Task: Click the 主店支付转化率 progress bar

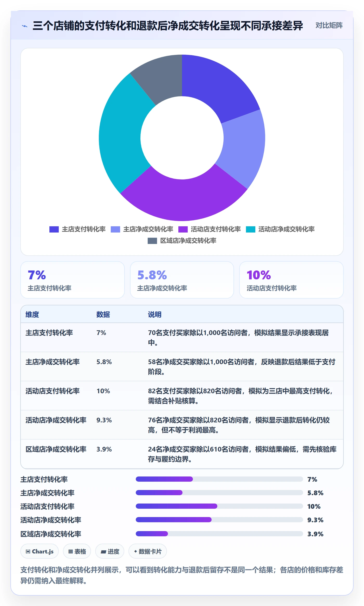Action: coord(219,479)
